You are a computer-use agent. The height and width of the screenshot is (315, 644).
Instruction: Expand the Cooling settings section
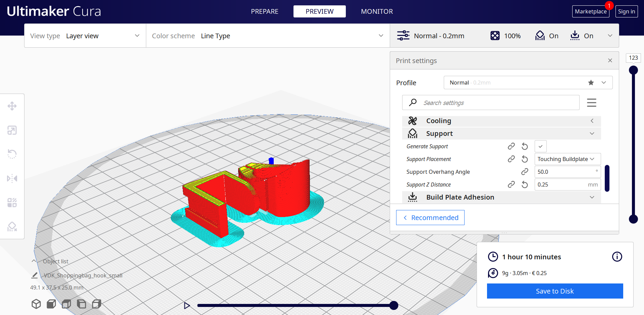click(501, 121)
